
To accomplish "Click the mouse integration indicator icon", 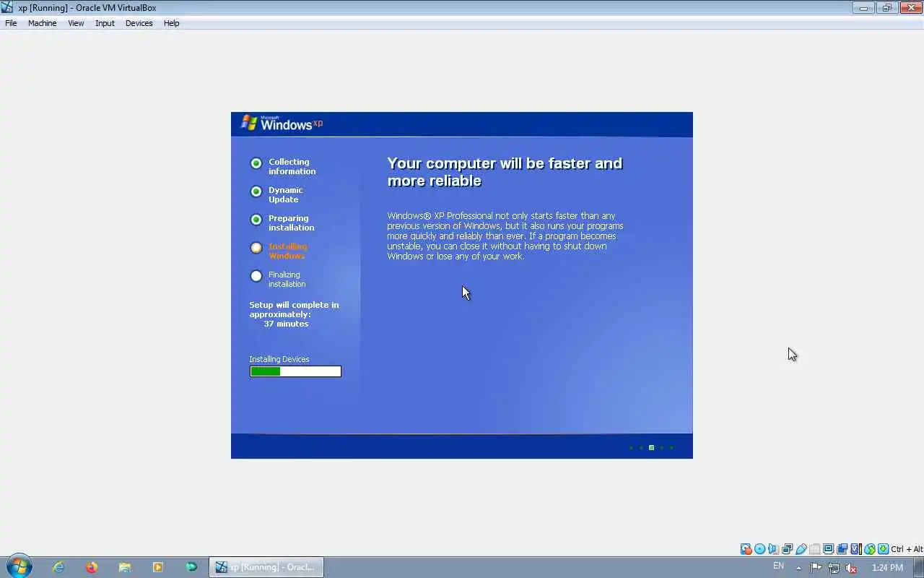I will (869, 549).
